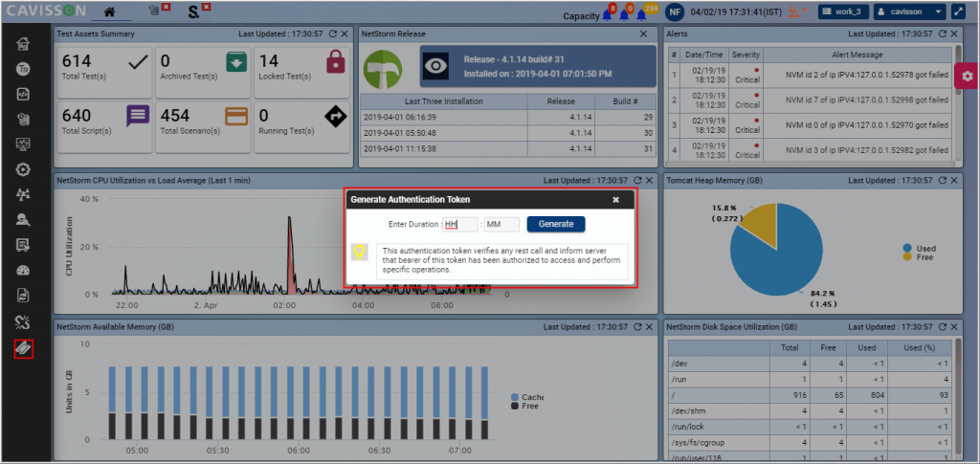Click the Running Test(s) arrow diamond icon
Viewport: 980px width, 464px height.
pyautogui.click(x=336, y=116)
